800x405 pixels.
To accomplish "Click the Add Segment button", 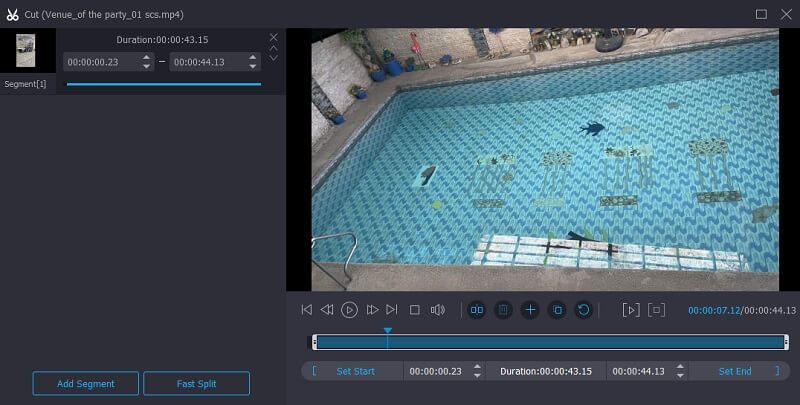I will point(85,384).
